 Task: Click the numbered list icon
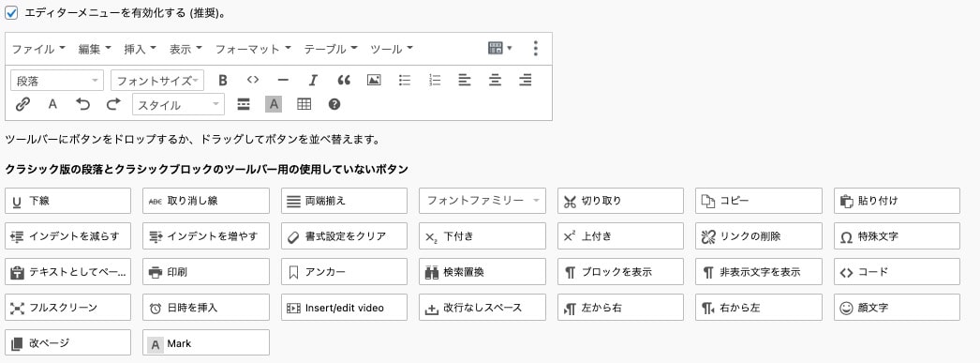pos(435,80)
